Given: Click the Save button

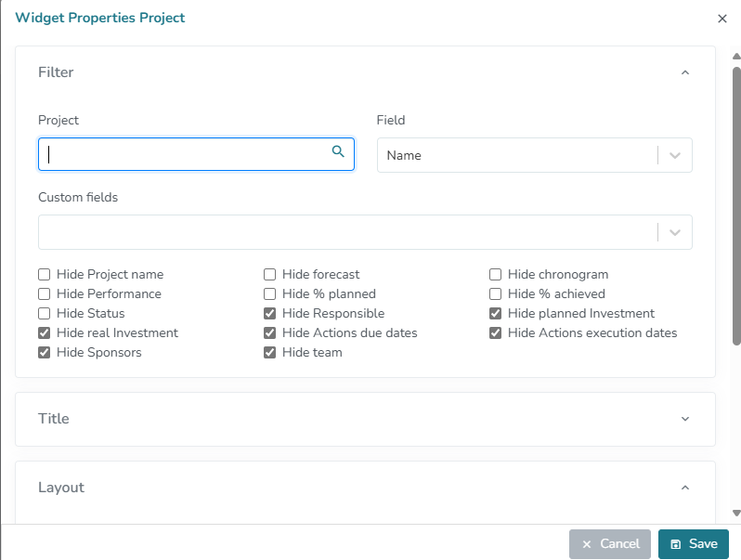Looking at the screenshot, I should coord(694,544).
